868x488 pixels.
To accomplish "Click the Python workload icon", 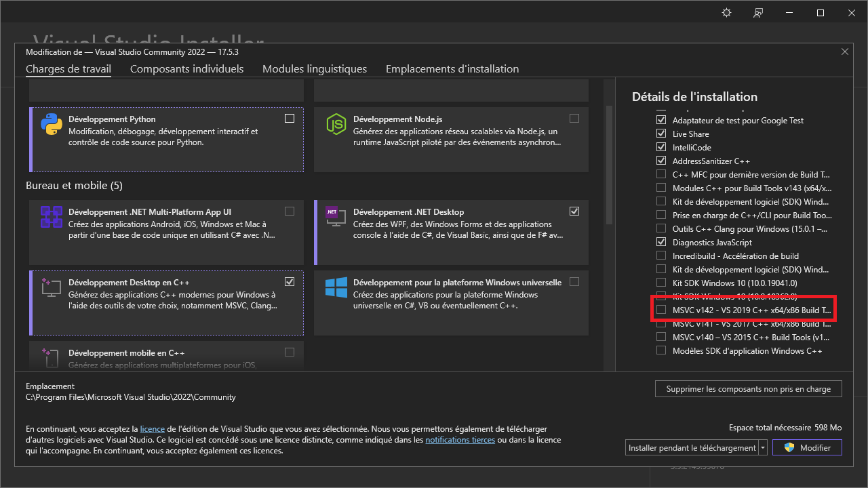I will [52, 125].
